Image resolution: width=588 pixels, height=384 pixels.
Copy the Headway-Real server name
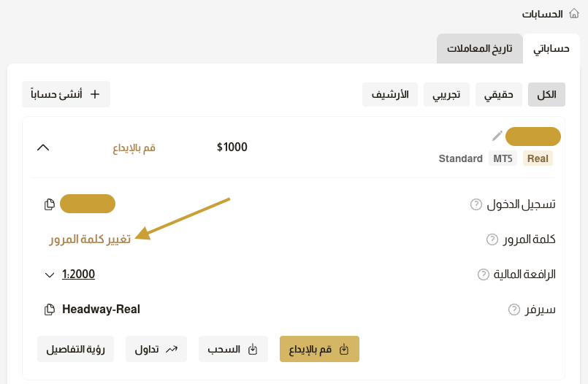tap(50, 310)
